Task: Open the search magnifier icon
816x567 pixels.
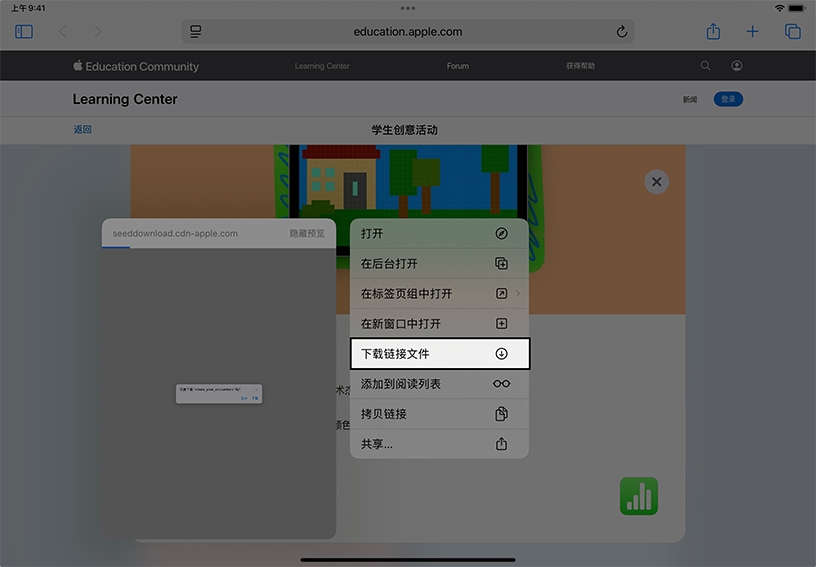Action: 705,66
